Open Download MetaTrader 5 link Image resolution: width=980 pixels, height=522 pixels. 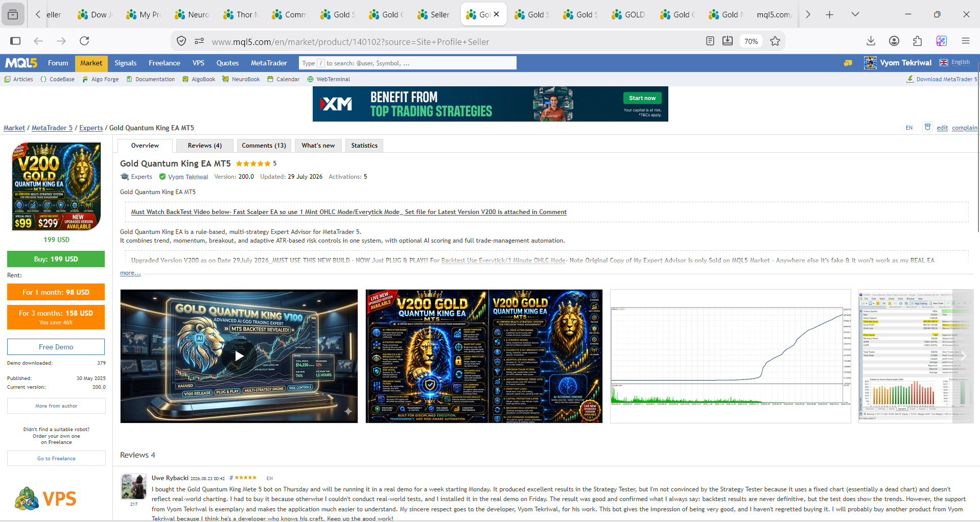coord(942,79)
